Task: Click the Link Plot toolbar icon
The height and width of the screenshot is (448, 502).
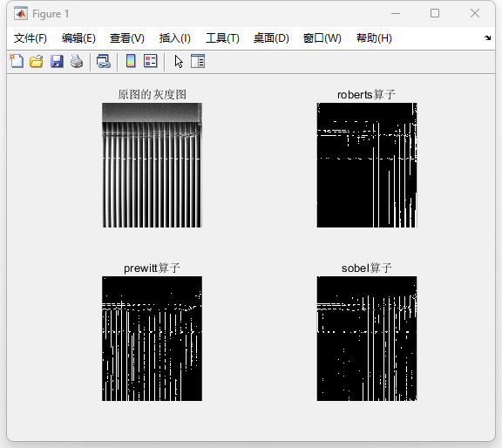Action: (104, 61)
